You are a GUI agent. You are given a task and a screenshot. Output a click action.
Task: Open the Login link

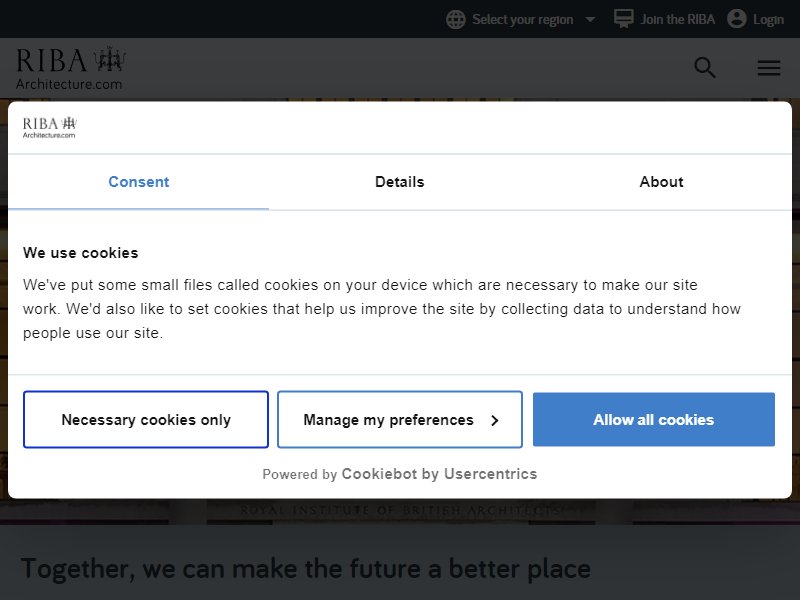768,20
